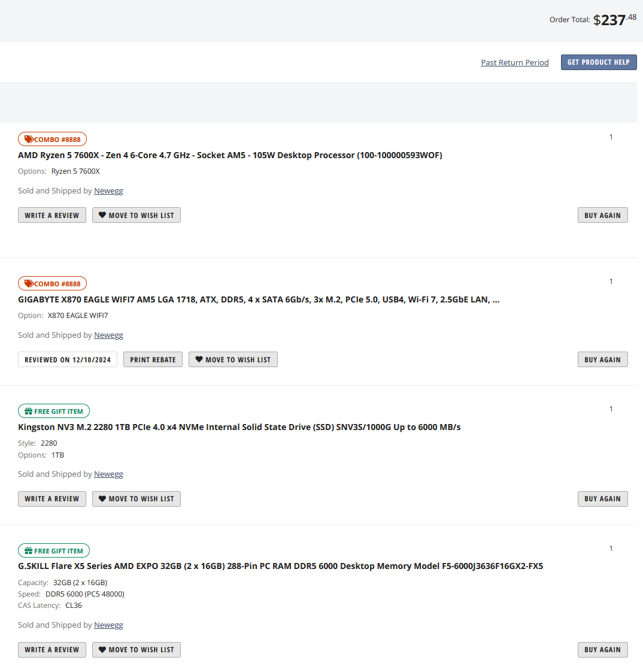Click the heart icon in the G.SKILL Flare X5 row
Viewport: 643px width, 672px height.
pos(102,650)
